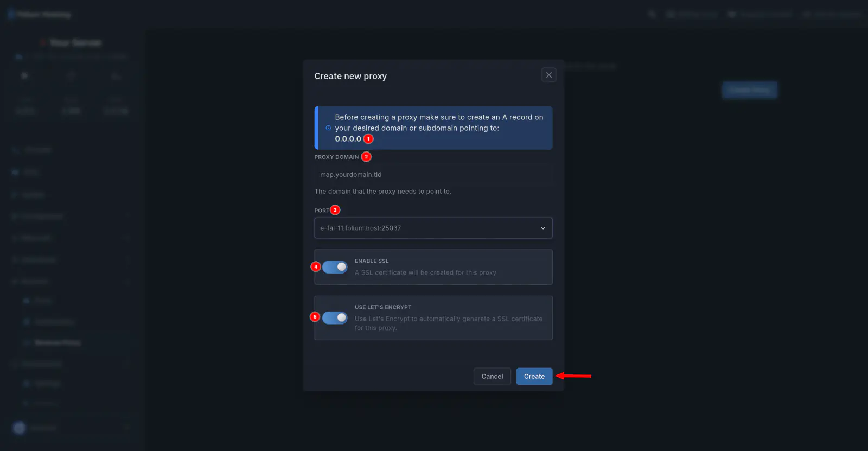Click red marker 5 beside Let's Encrypt toggle
This screenshot has height=451, width=868.
click(315, 317)
